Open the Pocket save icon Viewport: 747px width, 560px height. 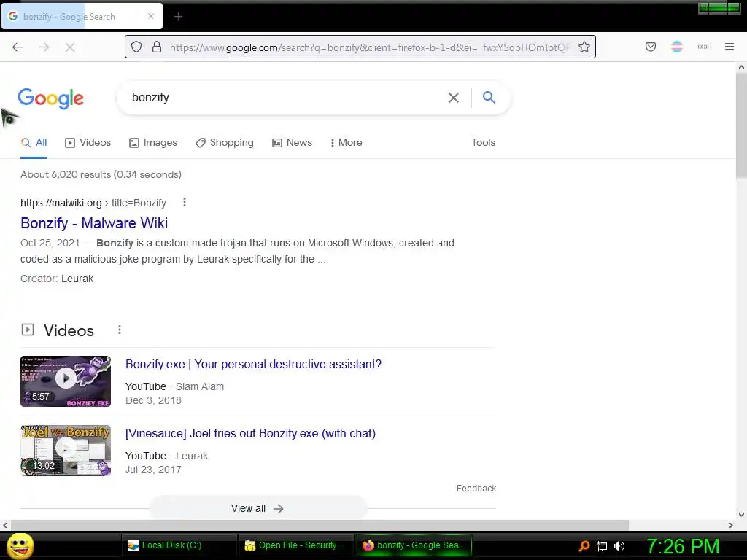(x=651, y=47)
